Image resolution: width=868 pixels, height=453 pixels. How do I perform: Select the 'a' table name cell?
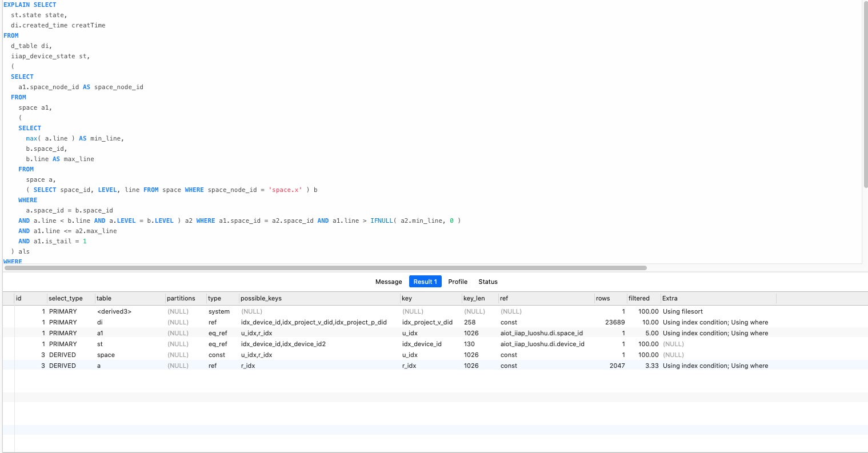(99, 366)
